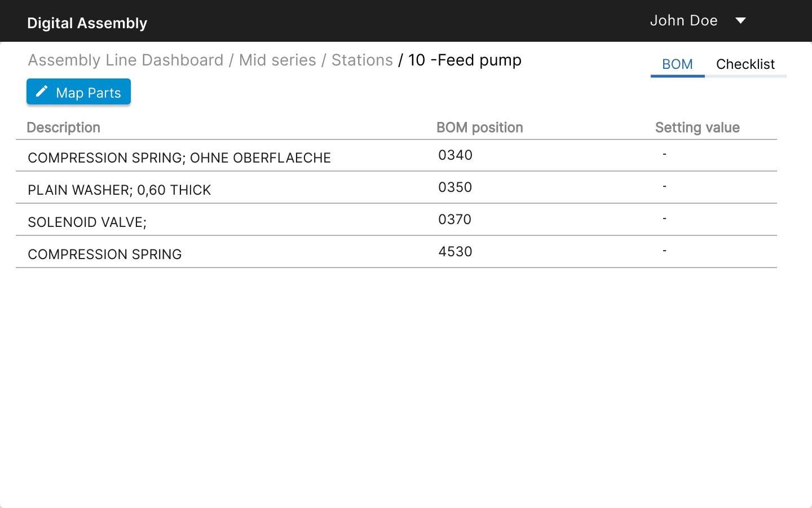Sort by the BOM position column header
The width and height of the screenshot is (812, 508).
(479, 127)
